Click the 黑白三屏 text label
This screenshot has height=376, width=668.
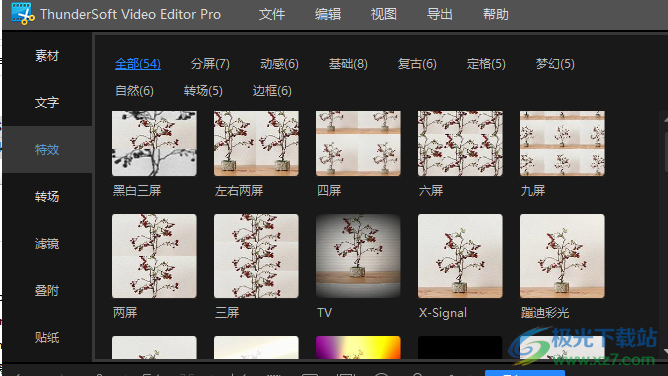pyautogui.click(x=137, y=191)
